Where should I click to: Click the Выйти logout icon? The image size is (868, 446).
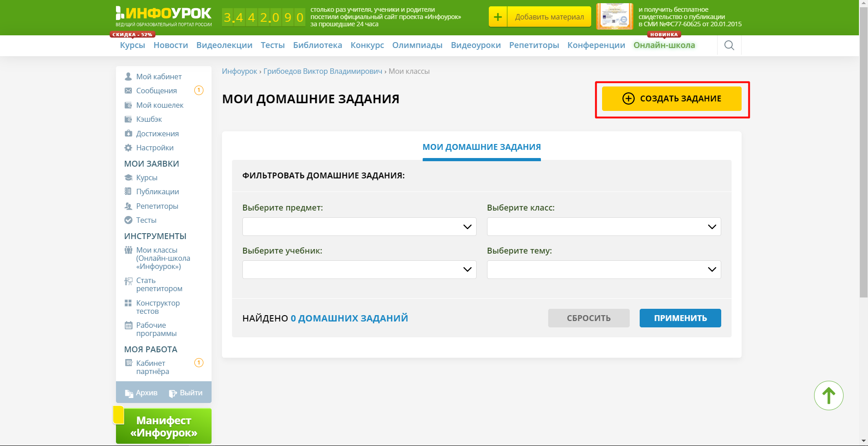tap(173, 393)
